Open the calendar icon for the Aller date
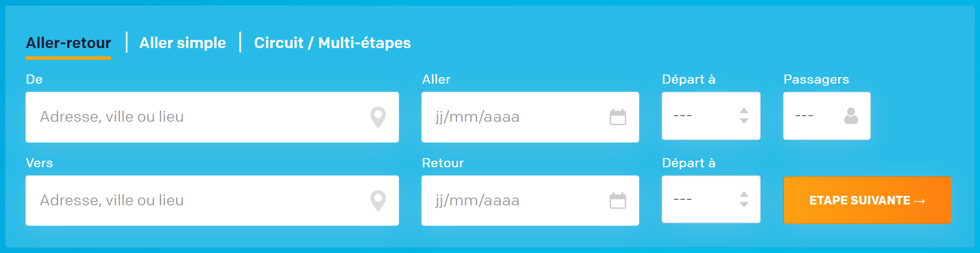This screenshot has height=253, width=980. pos(617,117)
